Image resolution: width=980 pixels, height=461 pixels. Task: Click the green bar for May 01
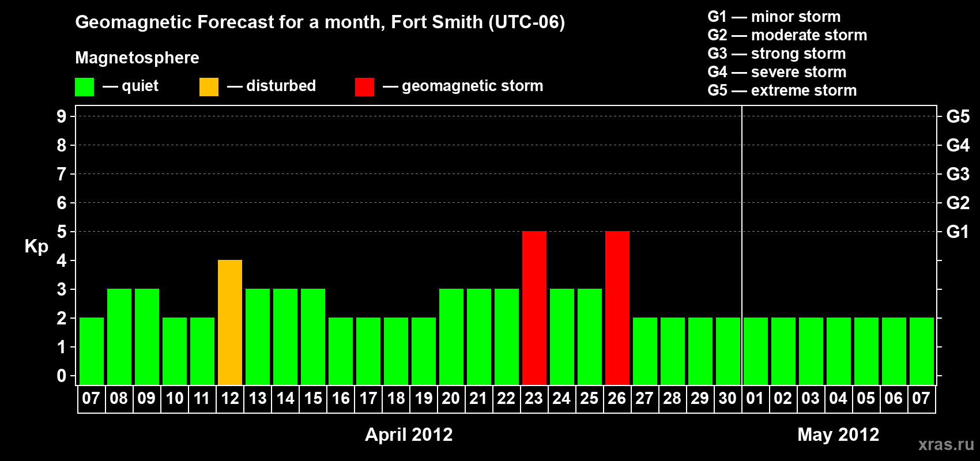(x=756, y=352)
